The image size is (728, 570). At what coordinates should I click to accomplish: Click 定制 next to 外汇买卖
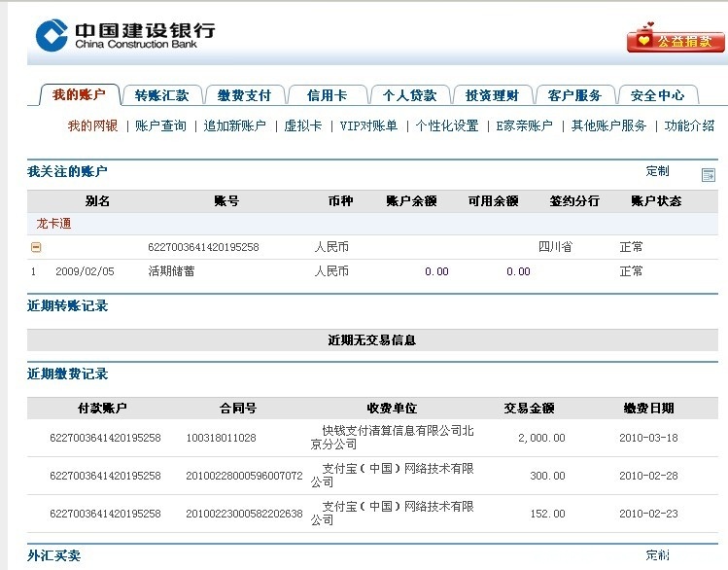[657, 555]
